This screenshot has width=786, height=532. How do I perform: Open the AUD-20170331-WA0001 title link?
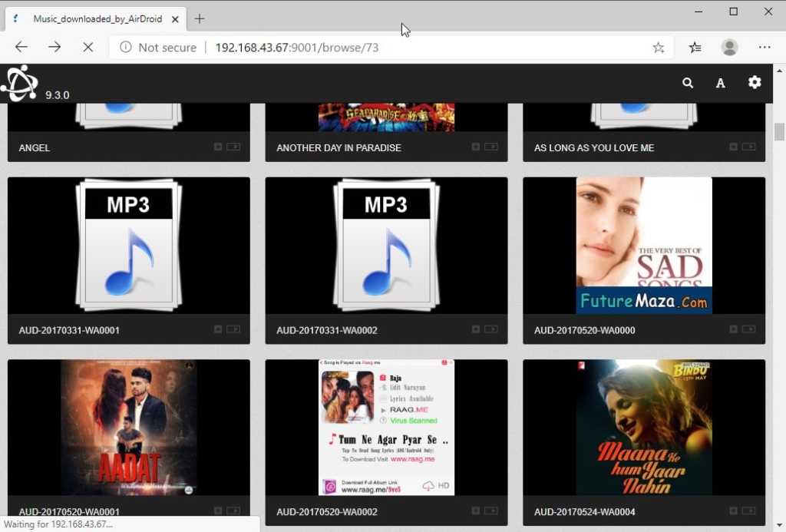pyautogui.click(x=69, y=330)
